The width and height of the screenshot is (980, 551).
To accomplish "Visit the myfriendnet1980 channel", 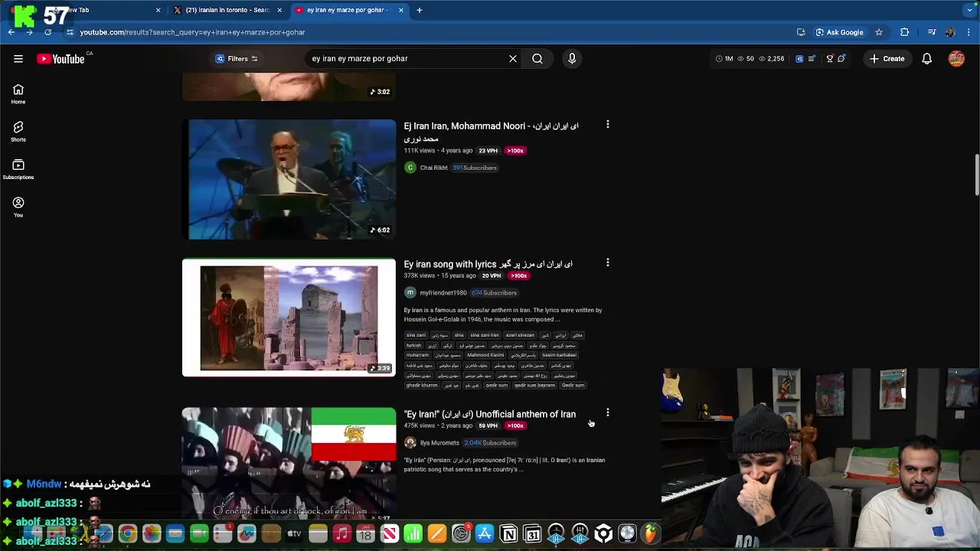I will click(443, 292).
